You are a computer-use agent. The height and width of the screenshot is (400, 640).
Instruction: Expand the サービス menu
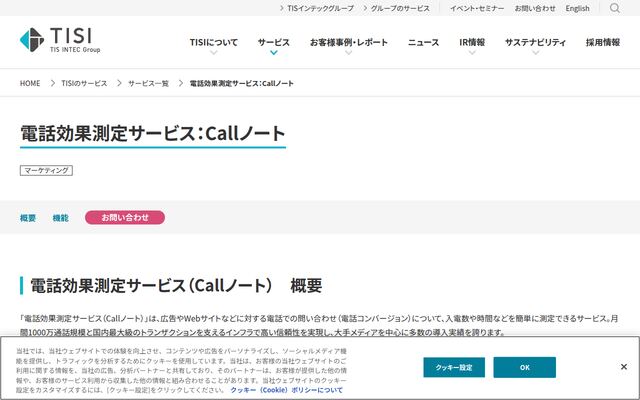(273, 42)
